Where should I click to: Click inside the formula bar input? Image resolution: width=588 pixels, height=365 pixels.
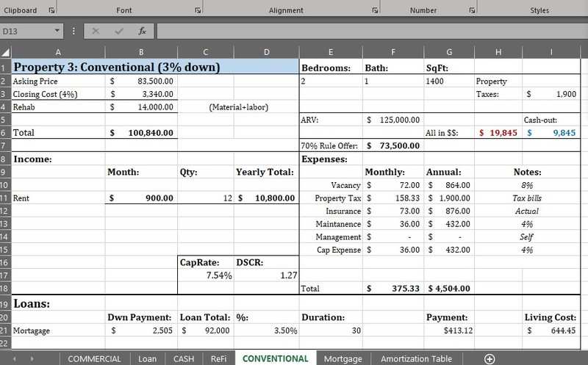pos(367,32)
